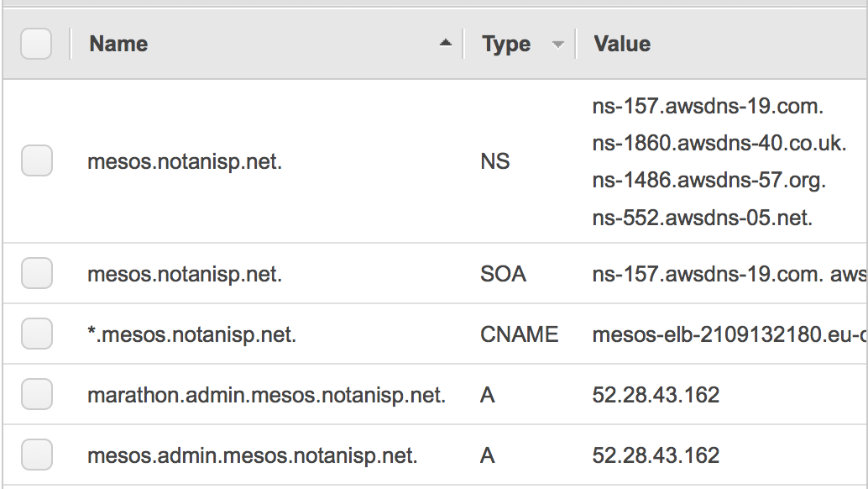
Task: Sort records by Name column header
Action: (x=118, y=44)
